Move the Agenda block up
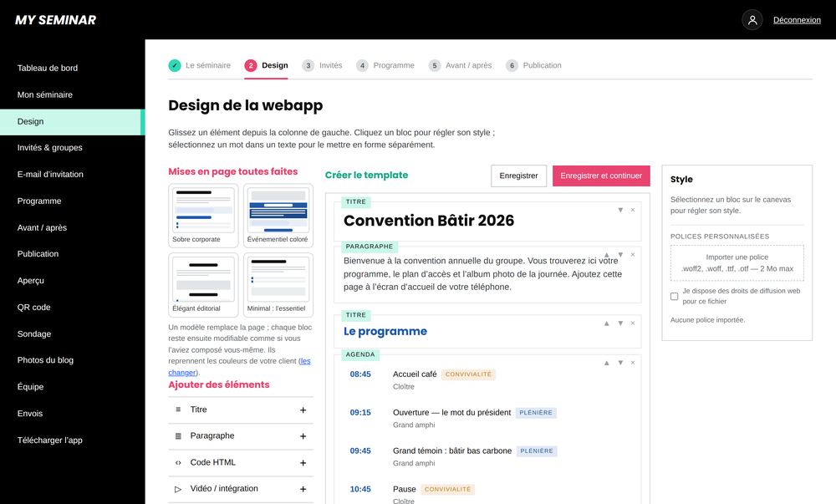836x504 pixels. 607,363
